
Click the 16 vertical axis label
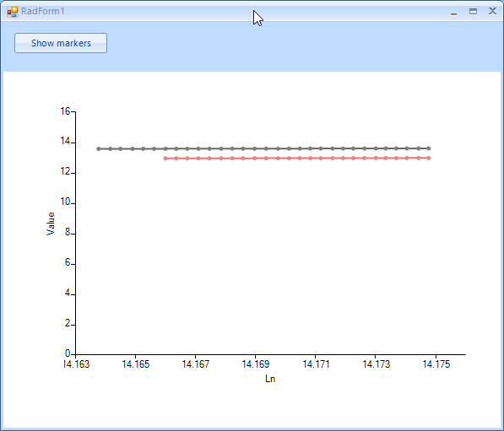click(x=65, y=111)
